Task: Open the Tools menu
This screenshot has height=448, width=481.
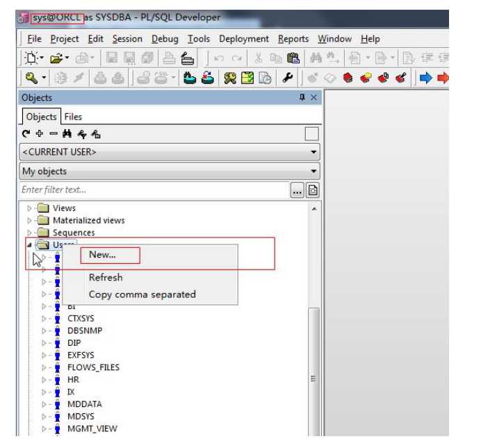Action: 199,39
